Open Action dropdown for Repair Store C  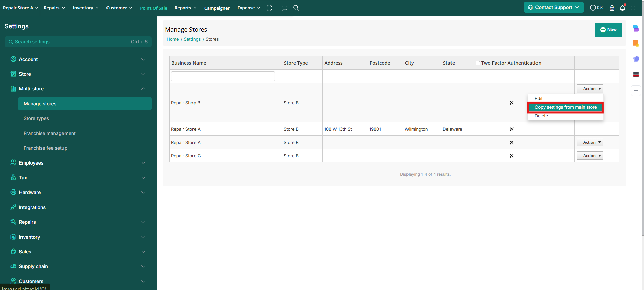pos(590,156)
